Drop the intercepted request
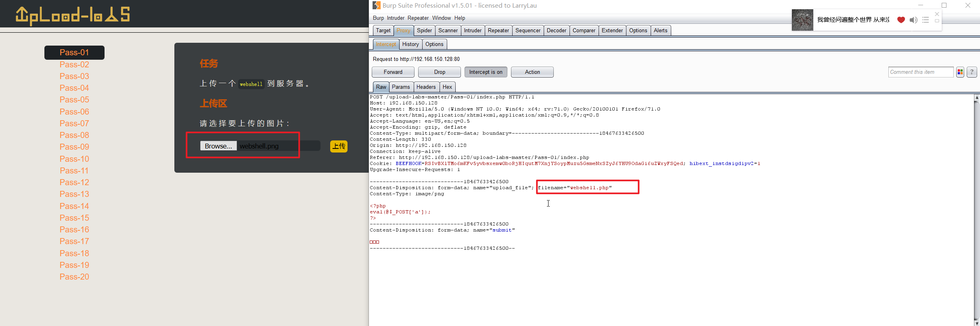 coord(440,72)
